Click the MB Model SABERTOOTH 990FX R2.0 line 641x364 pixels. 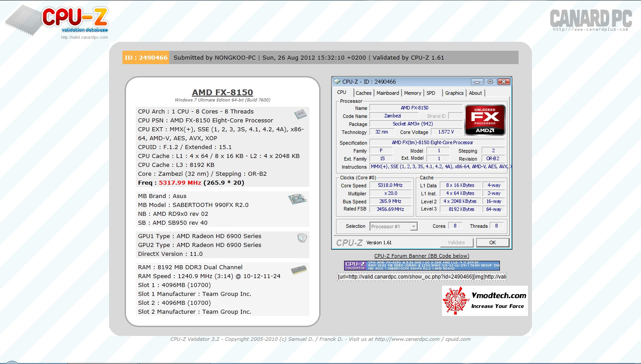193,205
